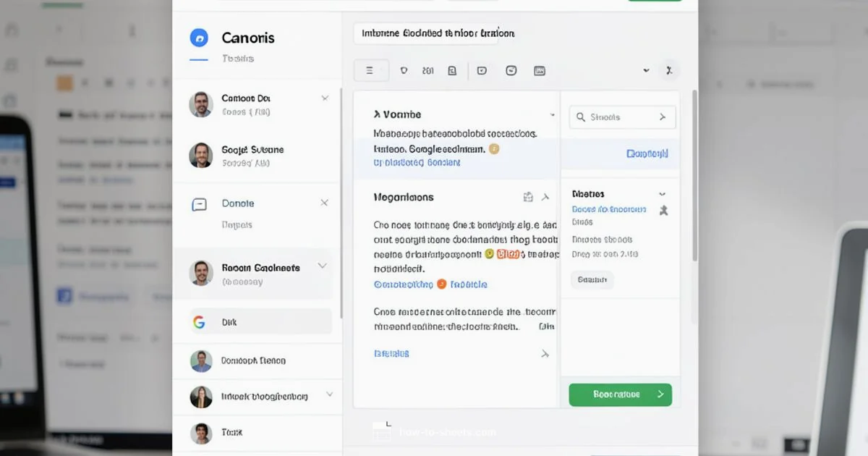The width and height of the screenshot is (868, 456).
Task: Open the dropdown caret at the toolbar's right
Action: [646, 71]
